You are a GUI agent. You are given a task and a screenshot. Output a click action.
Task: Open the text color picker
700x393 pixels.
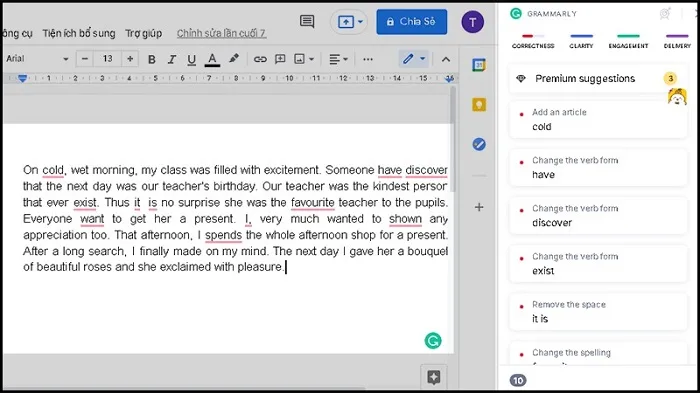pos(212,59)
